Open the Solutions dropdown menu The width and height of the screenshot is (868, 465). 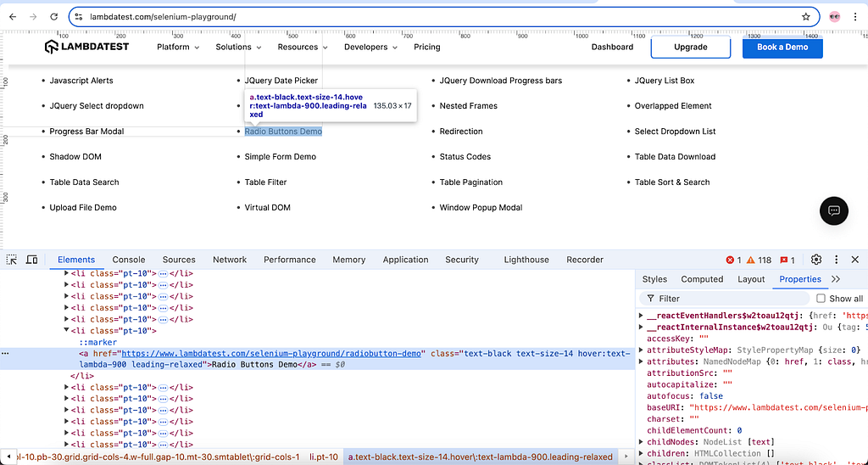(238, 48)
